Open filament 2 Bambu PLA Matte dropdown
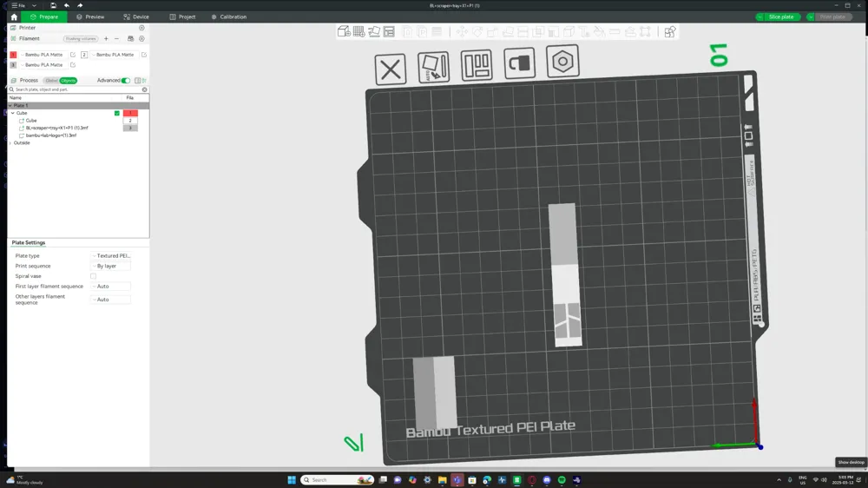This screenshot has height=488, width=868. [115, 55]
